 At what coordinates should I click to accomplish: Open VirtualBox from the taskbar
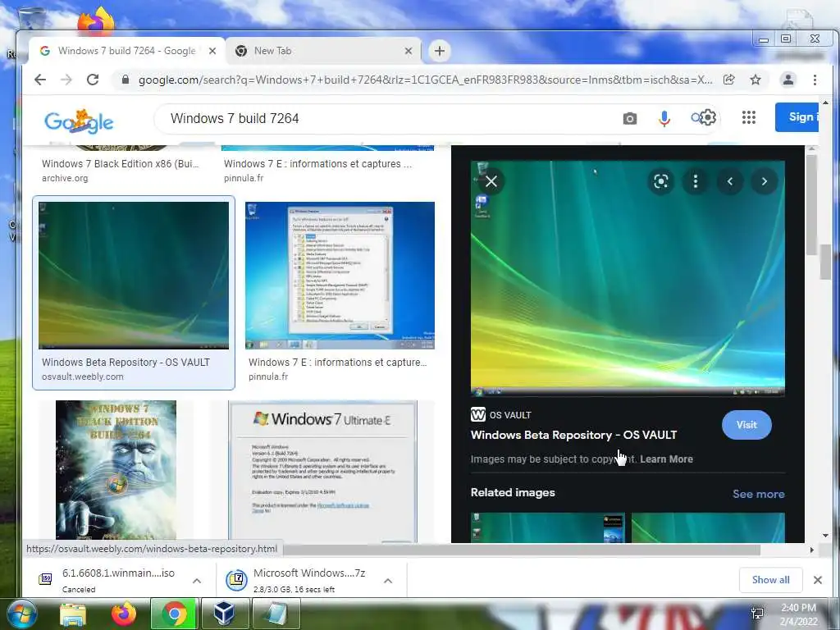(x=225, y=614)
